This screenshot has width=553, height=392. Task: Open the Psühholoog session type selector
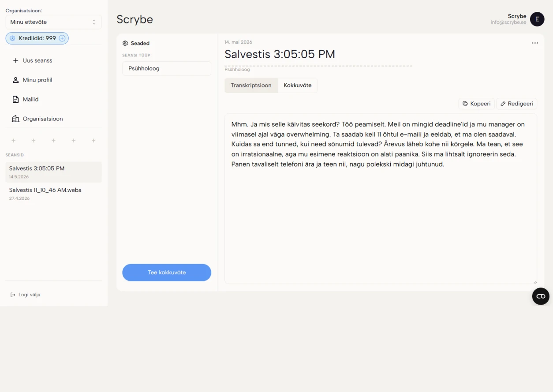pyautogui.click(x=167, y=68)
